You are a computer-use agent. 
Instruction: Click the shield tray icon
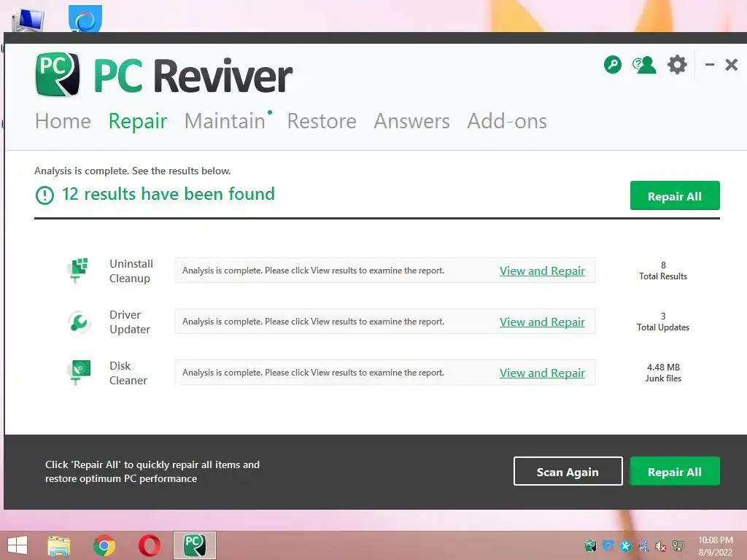(x=608, y=545)
